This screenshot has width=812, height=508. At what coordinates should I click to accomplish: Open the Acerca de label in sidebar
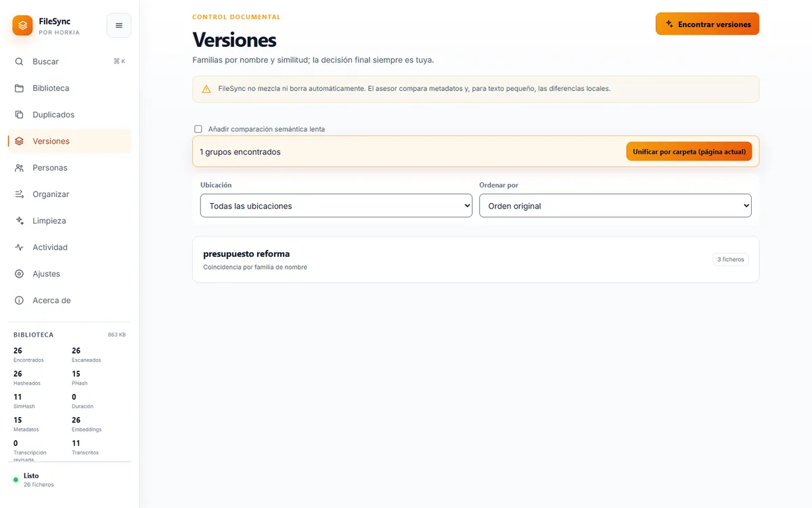(x=51, y=300)
